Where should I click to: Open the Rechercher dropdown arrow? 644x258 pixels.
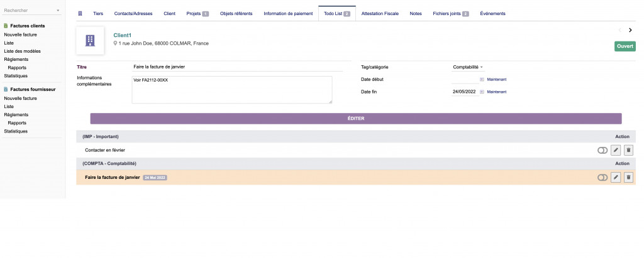tap(57, 10)
